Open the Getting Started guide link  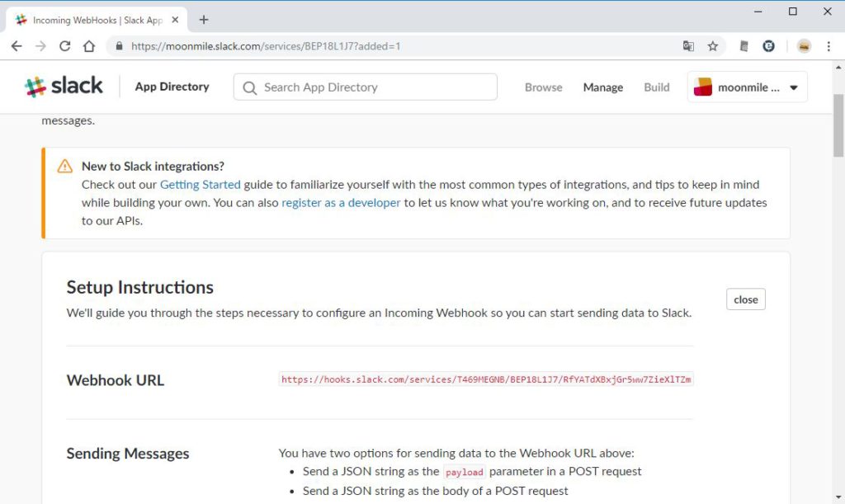coord(200,185)
